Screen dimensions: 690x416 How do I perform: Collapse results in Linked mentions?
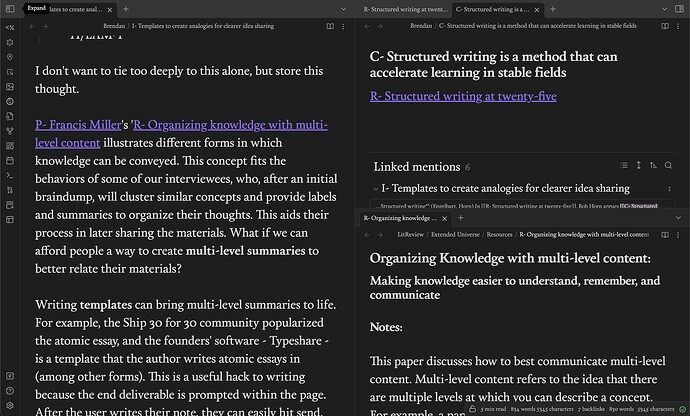[624, 166]
